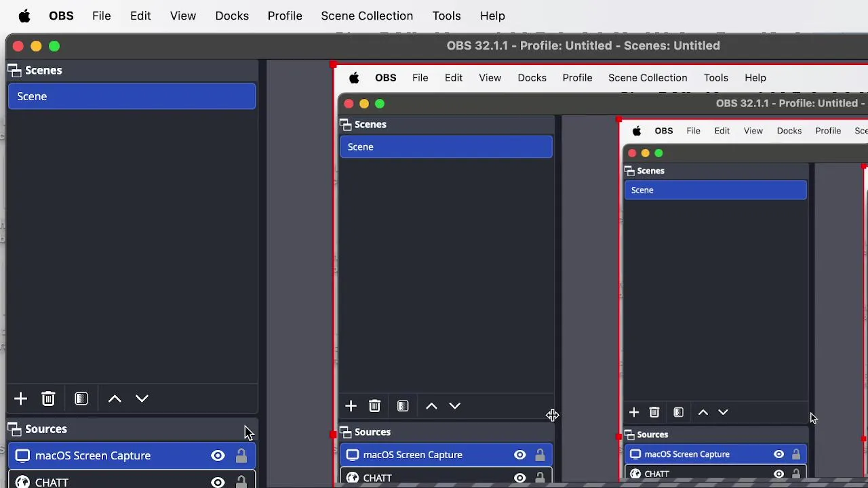Click plus icon in smallest nested preview capture

pos(634,412)
